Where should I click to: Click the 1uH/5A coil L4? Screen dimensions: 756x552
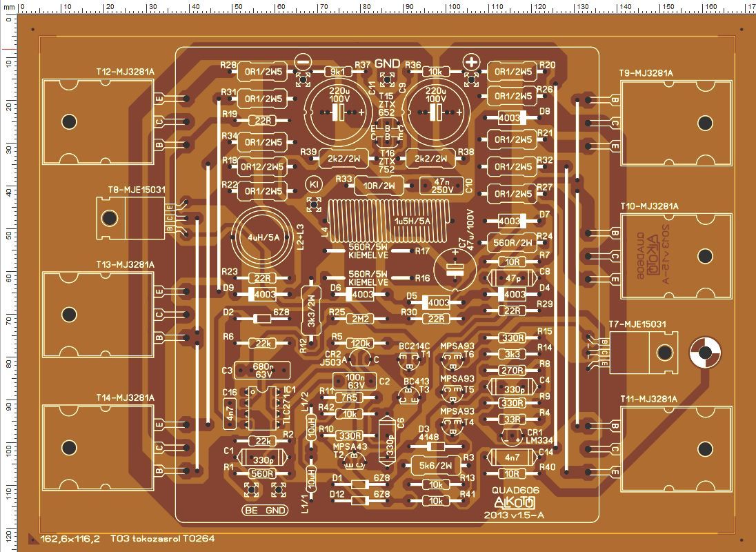(x=388, y=221)
